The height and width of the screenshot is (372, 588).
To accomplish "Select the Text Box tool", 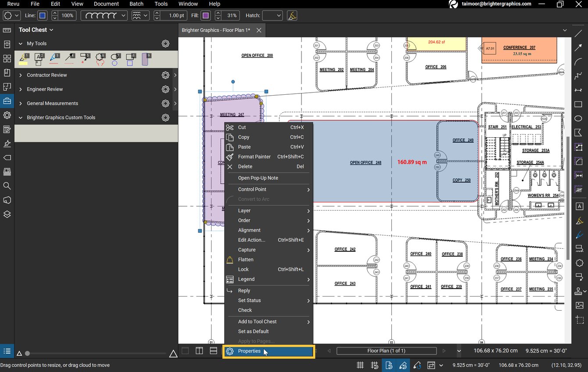I will (579, 206).
